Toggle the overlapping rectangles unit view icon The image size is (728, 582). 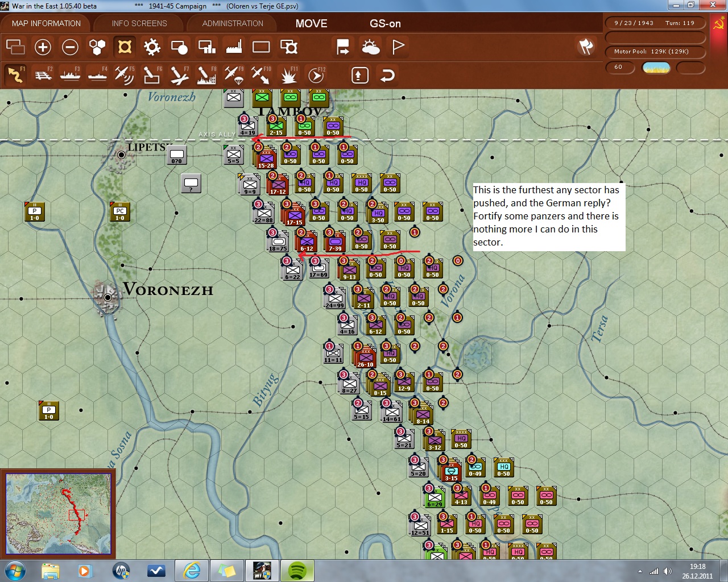point(15,47)
